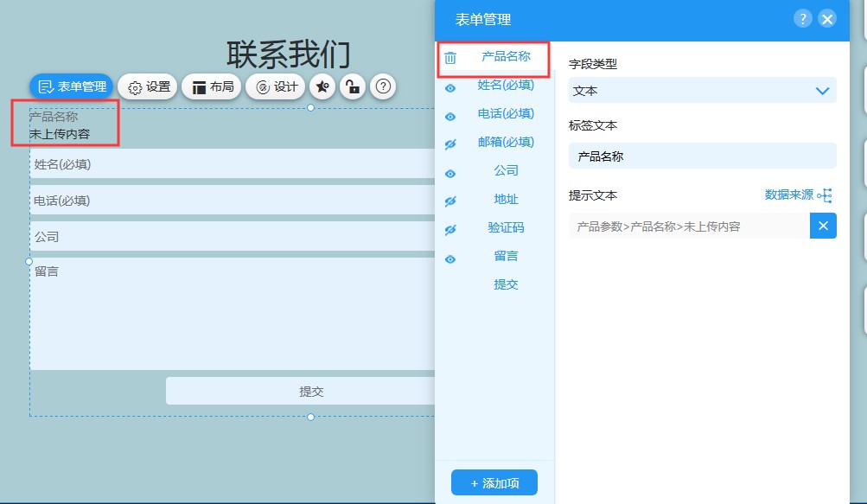Show the 验证码 field via eye icon

coord(450,230)
